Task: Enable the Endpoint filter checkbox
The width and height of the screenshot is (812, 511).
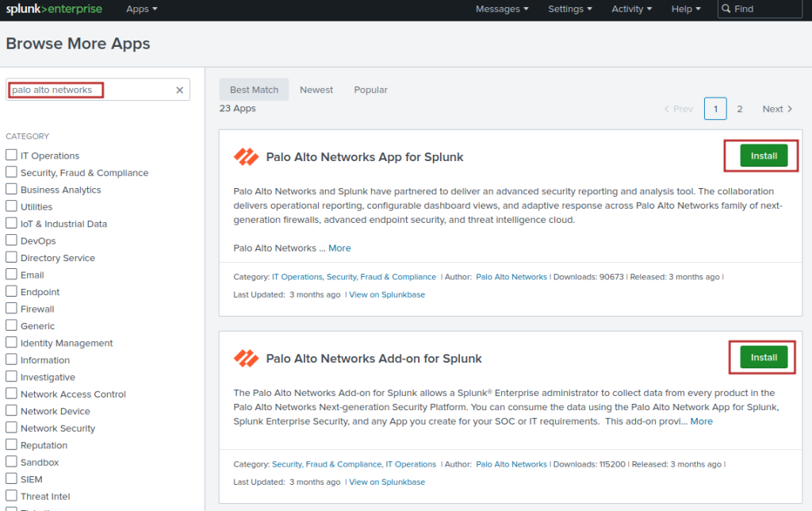Action: (x=11, y=291)
